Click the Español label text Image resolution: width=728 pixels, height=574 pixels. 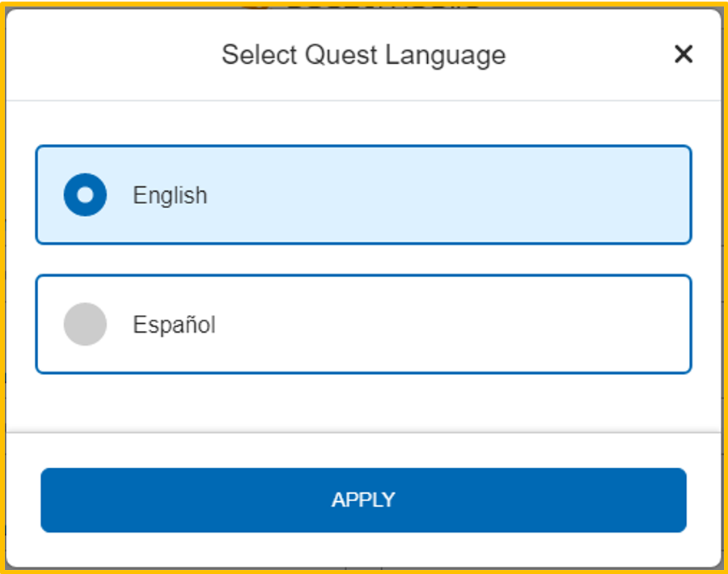174,324
